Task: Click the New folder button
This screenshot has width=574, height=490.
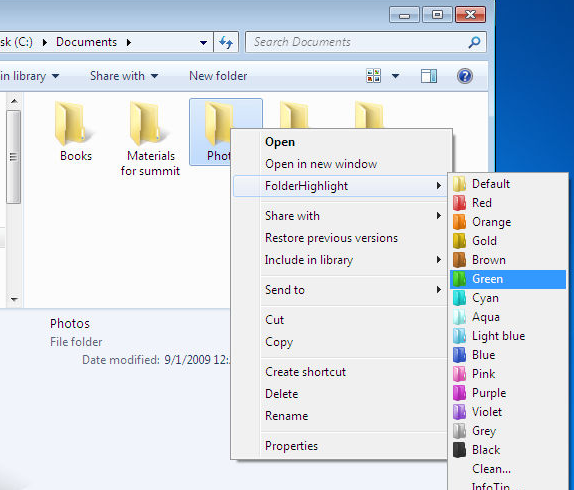Action: click(x=218, y=76)
